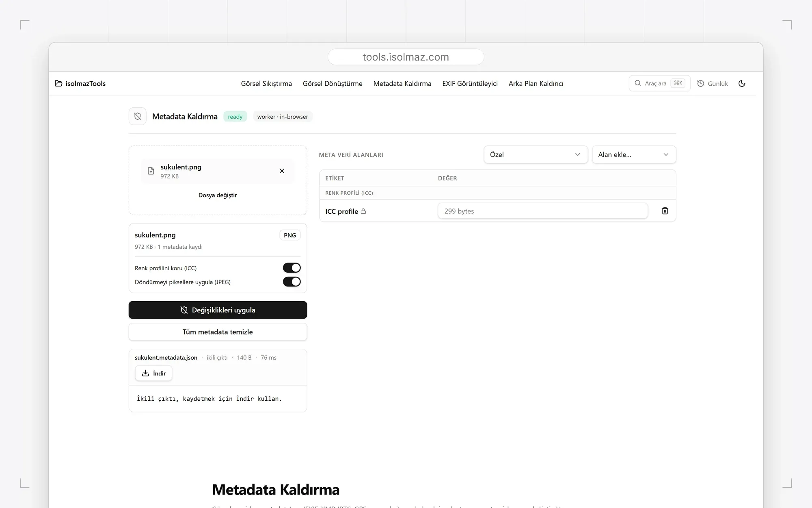The image size is (812, 508).
Task: Toggle Döndürmeyi piksellere uygula (JPEG) switch
Action: pos(292,282)
